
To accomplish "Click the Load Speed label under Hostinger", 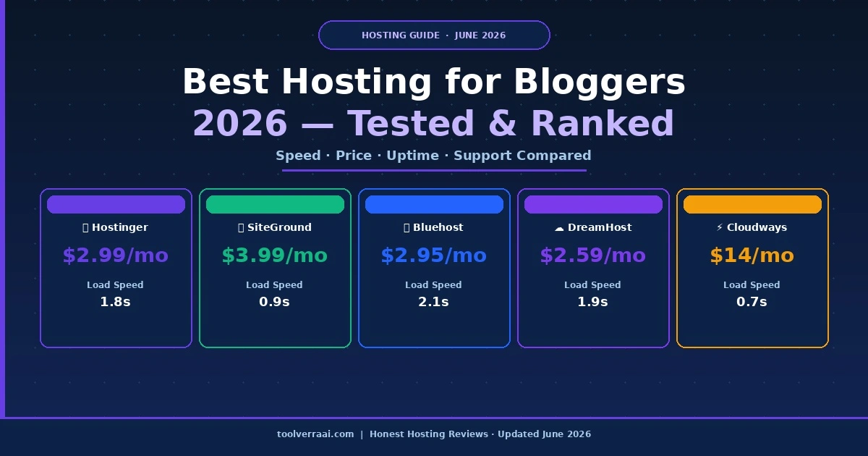I will click(116, 285).
